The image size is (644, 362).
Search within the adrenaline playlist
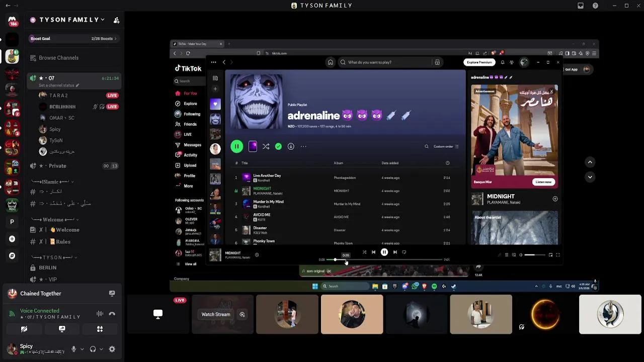[426, 146]
